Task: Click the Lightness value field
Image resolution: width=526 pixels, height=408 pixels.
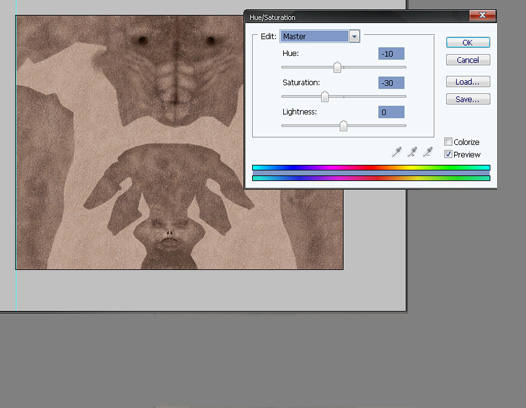Action: [x=391, y=112]
